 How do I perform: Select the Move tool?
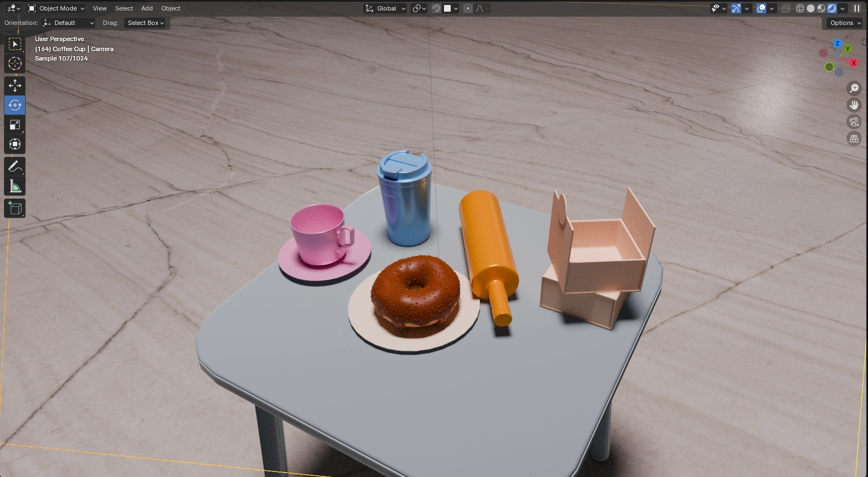[x=15, y=85]
